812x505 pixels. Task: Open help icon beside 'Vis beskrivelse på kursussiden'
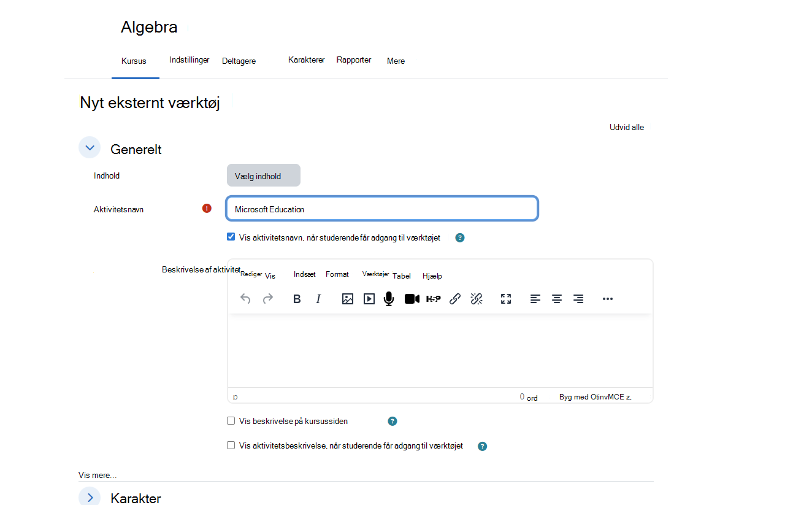pos(393,421)
